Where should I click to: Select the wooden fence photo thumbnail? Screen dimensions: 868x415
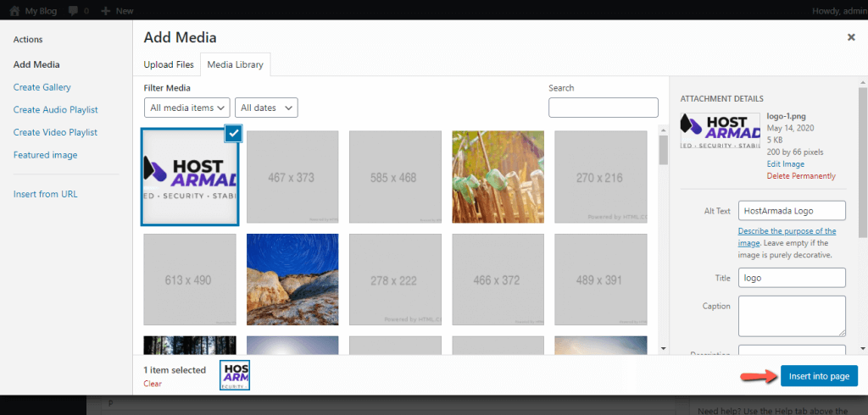(x=498, y=177)
